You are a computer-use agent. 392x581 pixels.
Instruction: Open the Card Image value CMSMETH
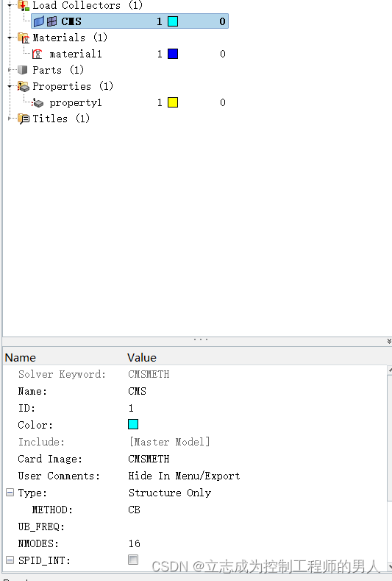click(x=149, y=459)
